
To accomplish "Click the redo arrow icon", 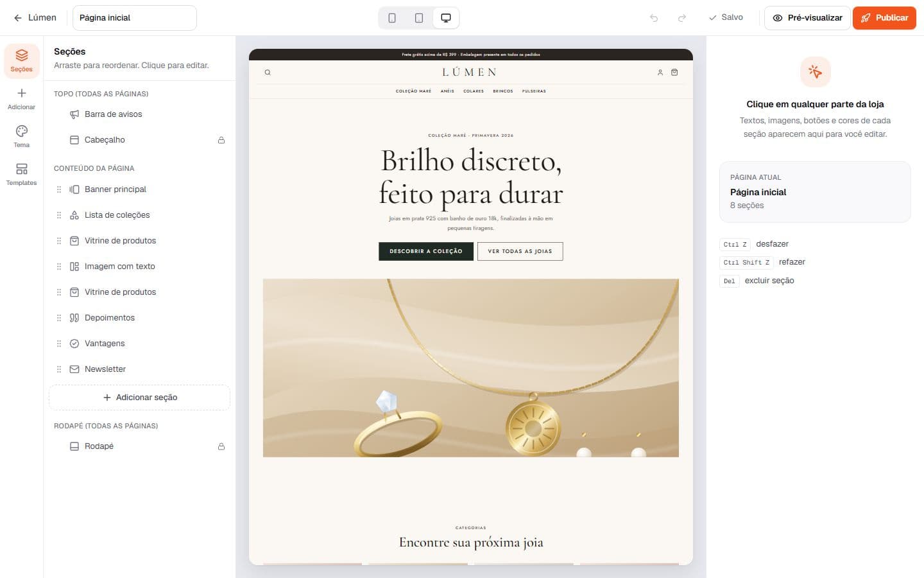I will click(682, 18).
